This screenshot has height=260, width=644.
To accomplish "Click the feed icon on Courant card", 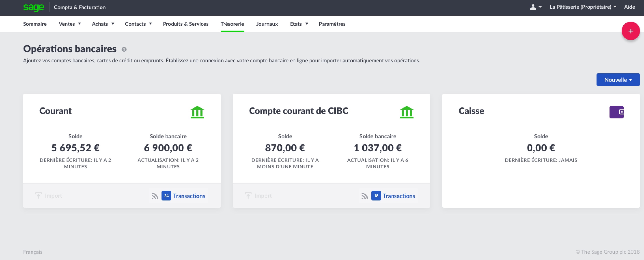I will [155, 196].
